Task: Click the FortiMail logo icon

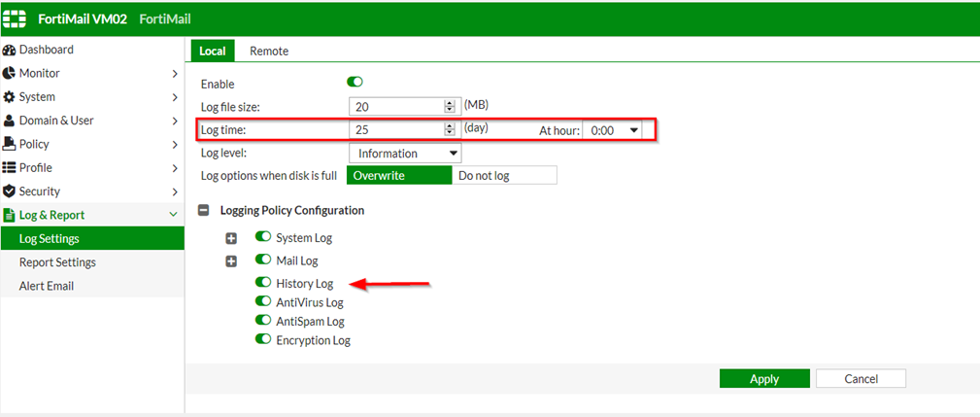Action: (x=15, y=18)
